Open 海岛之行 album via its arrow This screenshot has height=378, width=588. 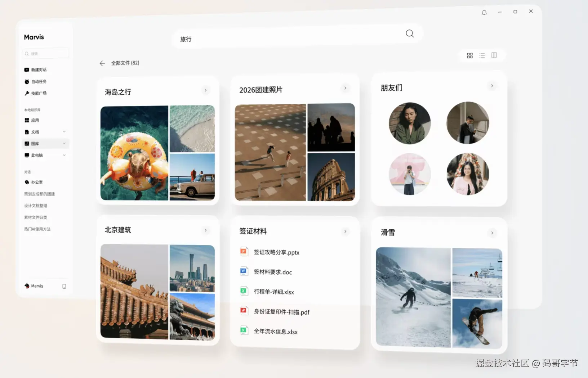206,90
